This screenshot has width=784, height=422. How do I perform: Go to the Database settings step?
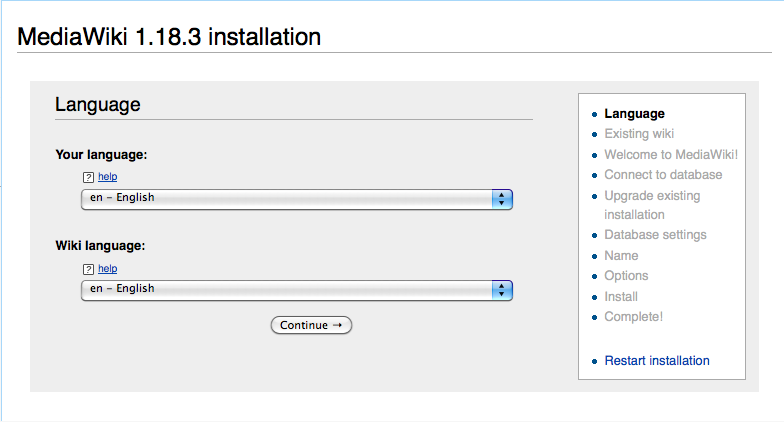coord(655,235)
